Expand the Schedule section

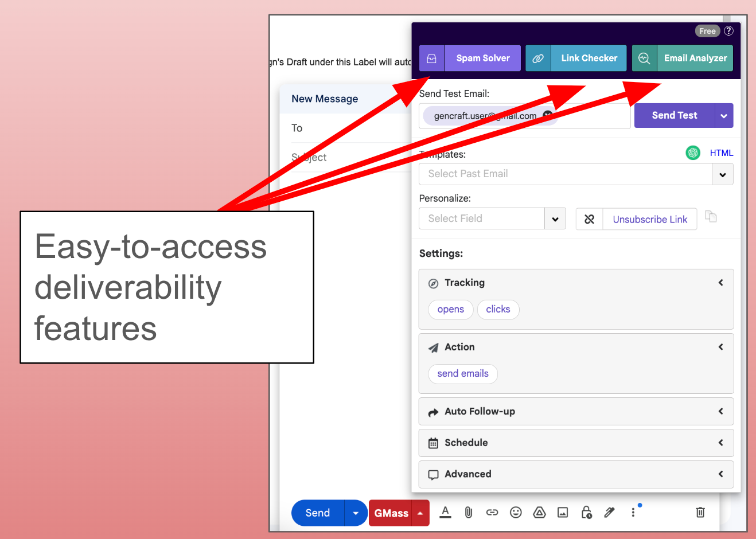point(576,443)
